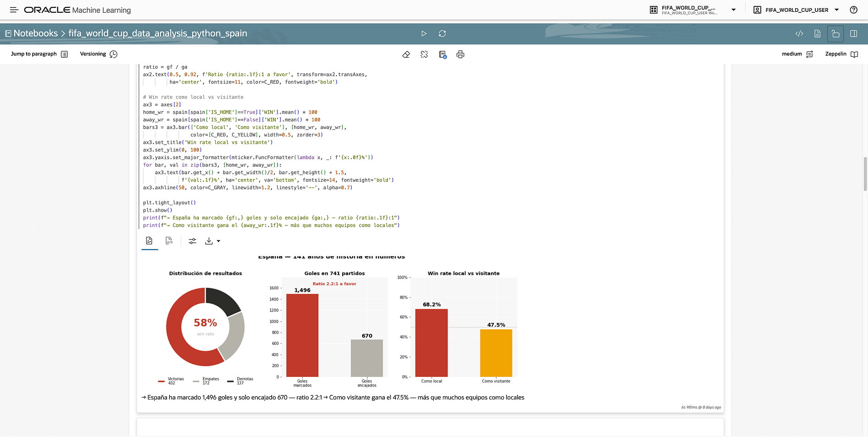
Task: Export the notebook with download-notebook icon
Action: pyautogui.click(x=442, y=55)
